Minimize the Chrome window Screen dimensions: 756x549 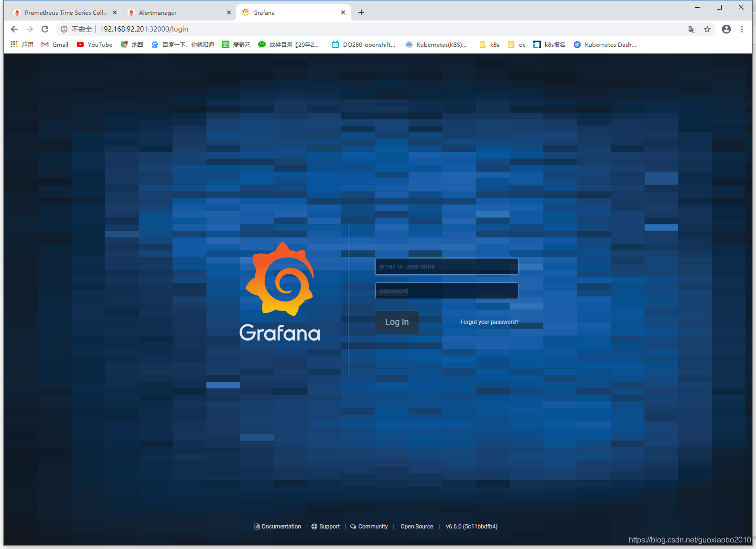click(697, 7)
